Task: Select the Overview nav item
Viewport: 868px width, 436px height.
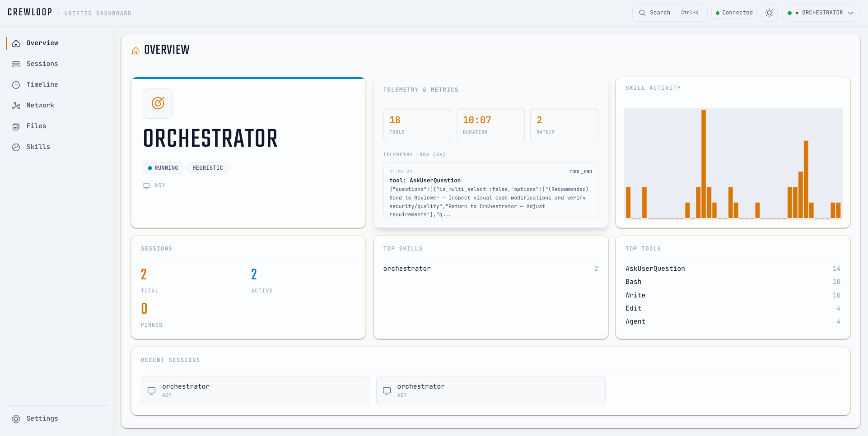Action: (x=56, y=43)
